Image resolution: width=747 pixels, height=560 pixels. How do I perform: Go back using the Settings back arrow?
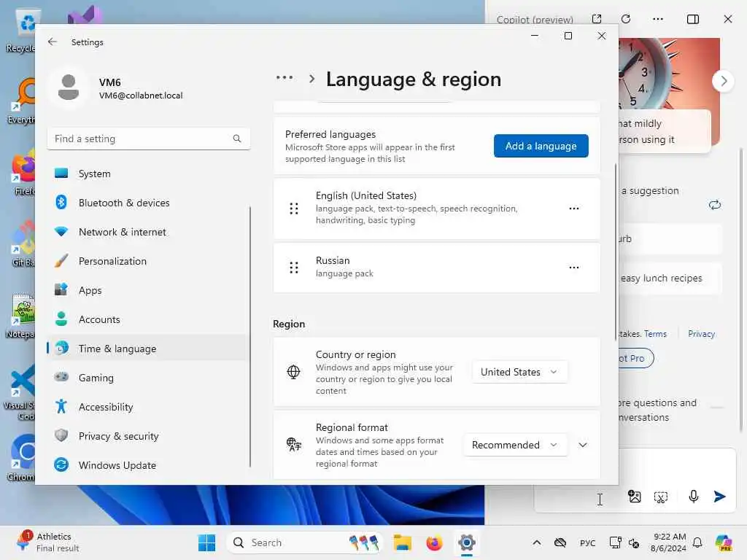[53, 42]
